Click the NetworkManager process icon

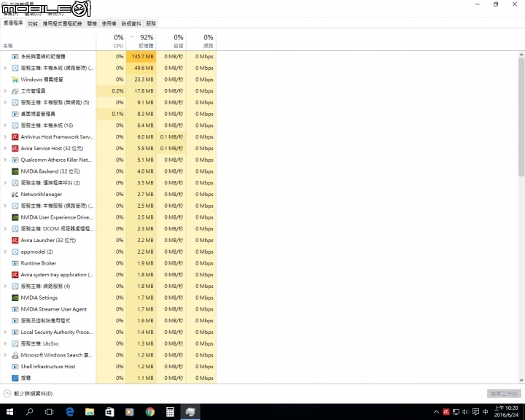pyautogui.click(x=15, y=194)
